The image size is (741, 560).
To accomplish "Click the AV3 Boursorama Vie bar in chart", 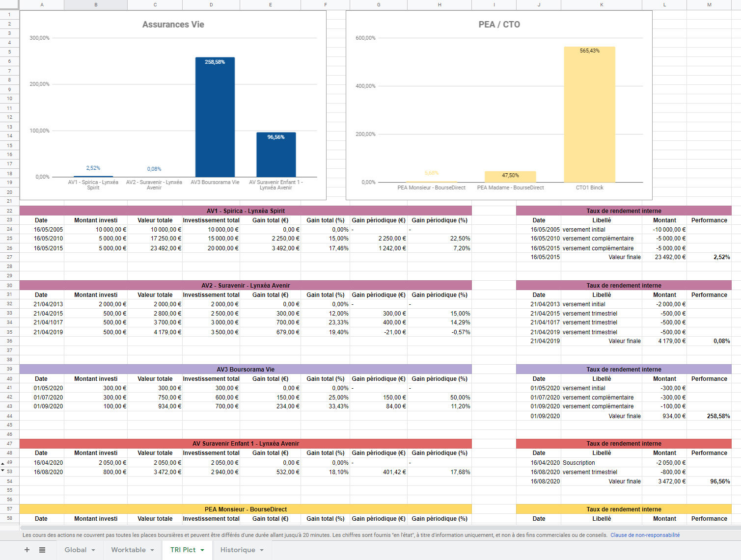I will coord(215,117).
